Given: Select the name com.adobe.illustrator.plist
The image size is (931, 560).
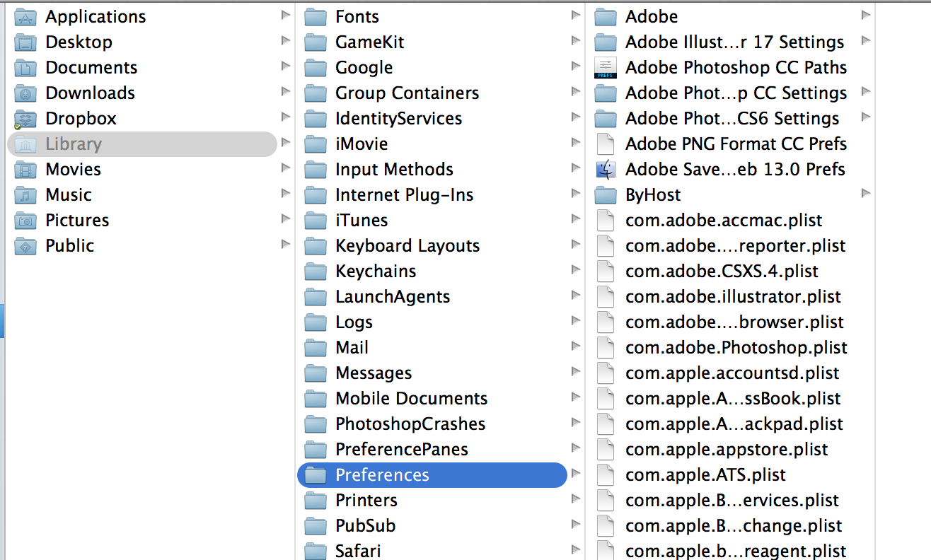Looking at the screenshot, I should point(733,297).
